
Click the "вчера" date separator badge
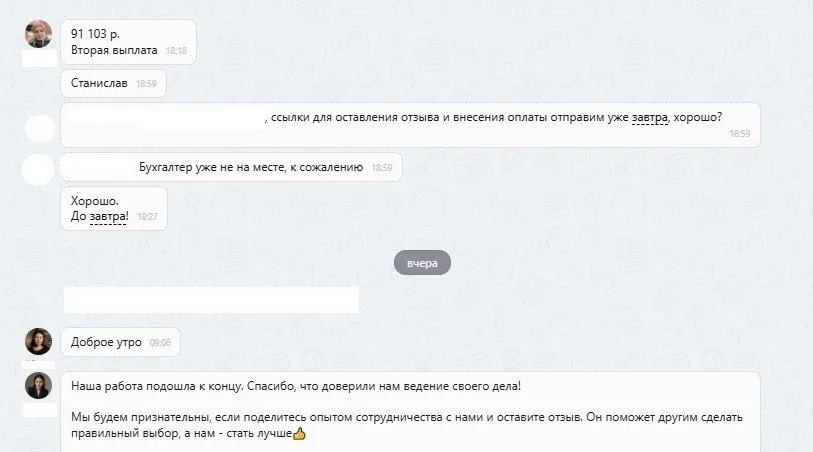click(422, 263)
